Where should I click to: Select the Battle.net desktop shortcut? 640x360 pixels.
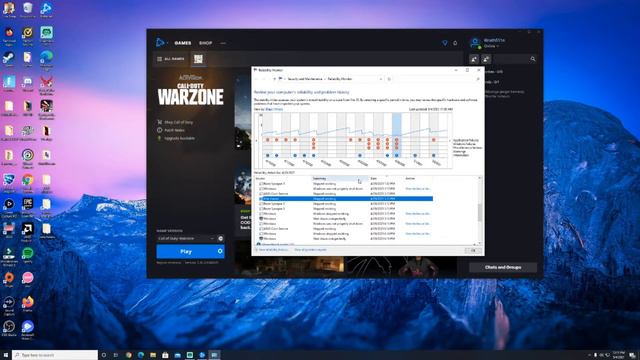(46, 10)
